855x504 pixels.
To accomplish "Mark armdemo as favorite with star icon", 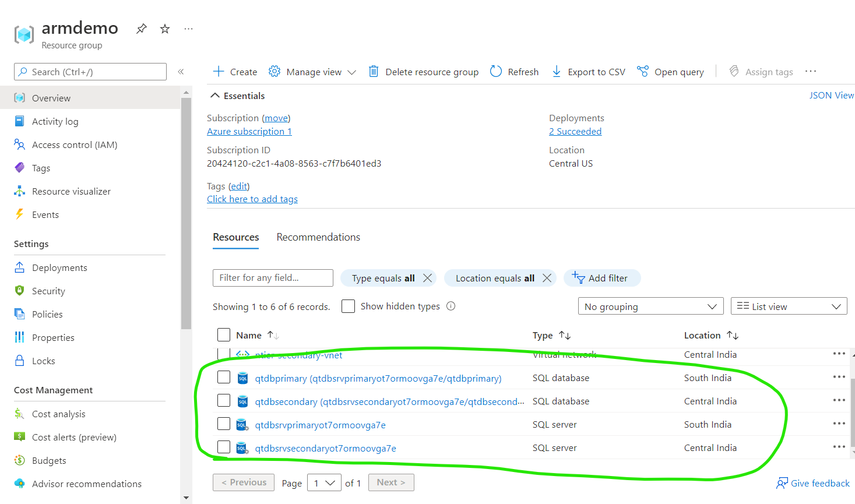I will pyautogui.click(x=165, y=29).
